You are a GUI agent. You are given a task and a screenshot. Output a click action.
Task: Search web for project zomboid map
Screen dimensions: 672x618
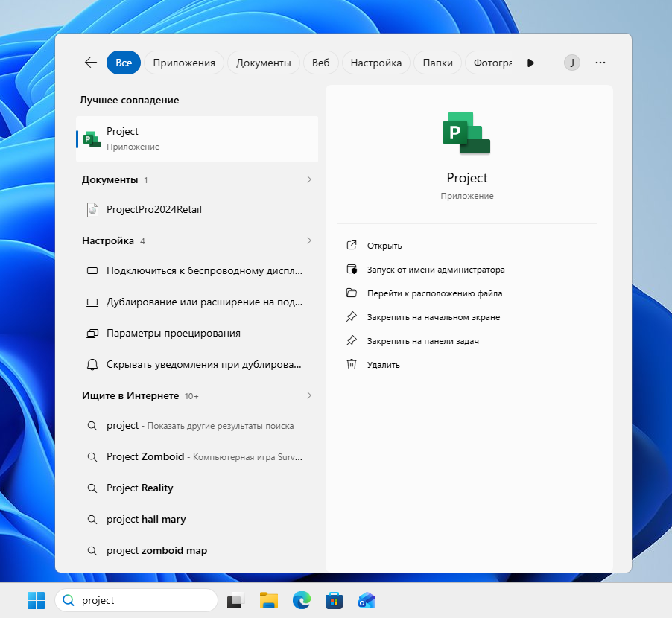click(x=197, y=551)
